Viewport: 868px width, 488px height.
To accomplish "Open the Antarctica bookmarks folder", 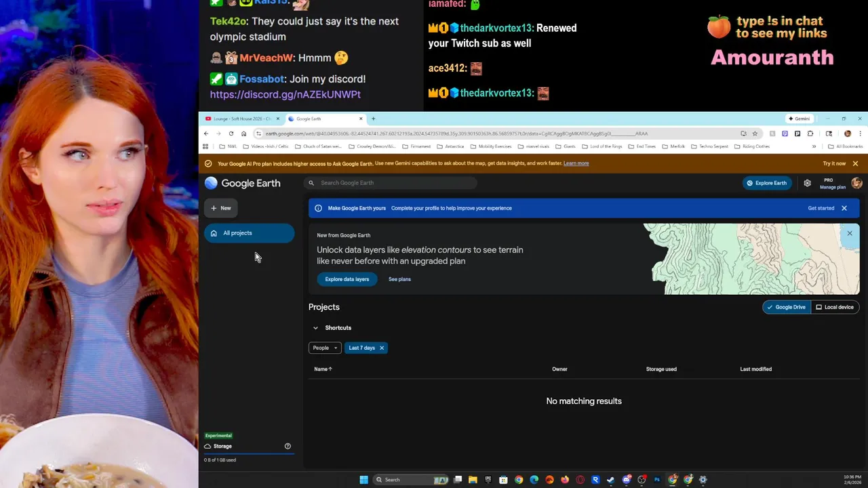I will (x=450, y=146).
